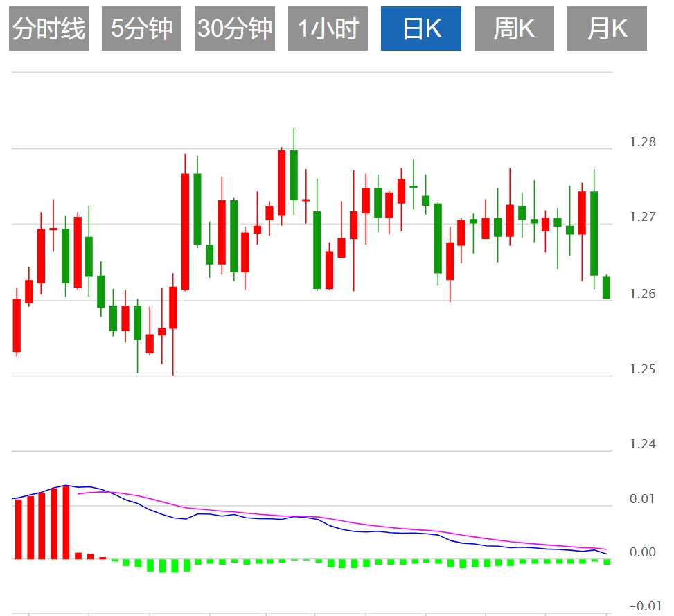Select the 5分钟 interval tab

[141, 28]
